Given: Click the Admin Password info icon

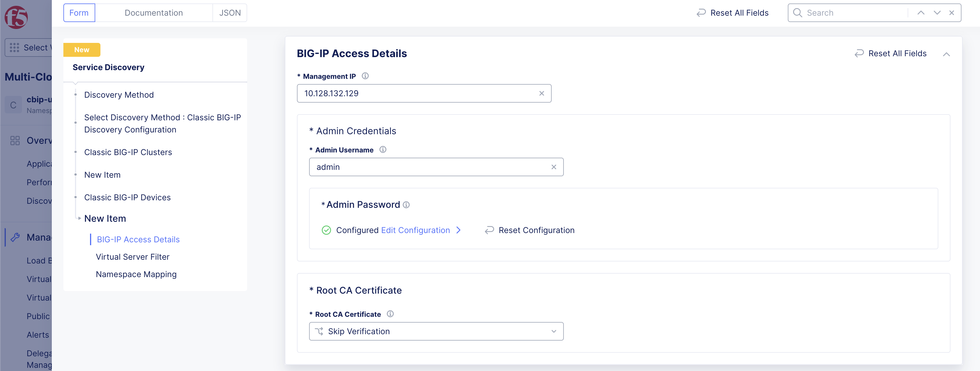Looking at the screenshot, I should click(406, 205).
